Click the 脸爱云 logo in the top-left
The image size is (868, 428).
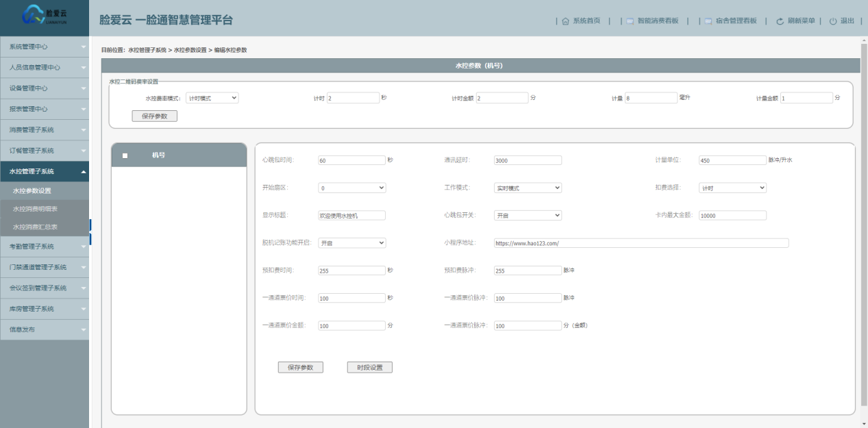pos(45,17)
